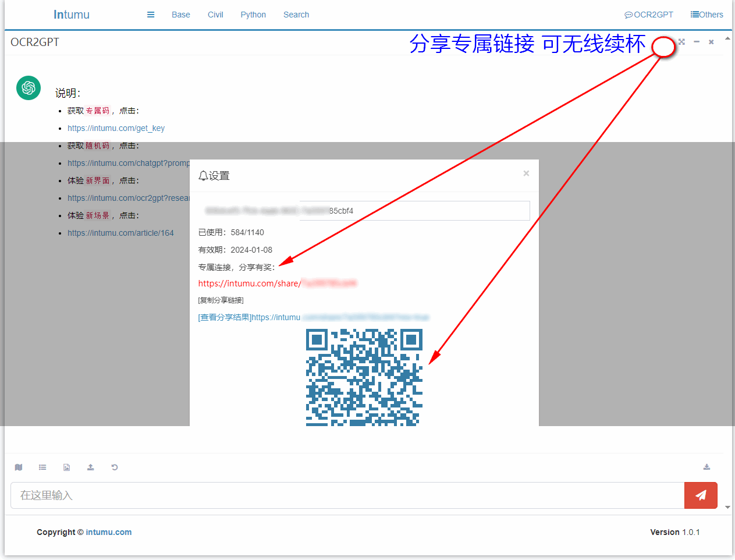Open the Civil menu
Image resolution: width=735 pixels, height=560 pixels.
[x=215, y=15]
